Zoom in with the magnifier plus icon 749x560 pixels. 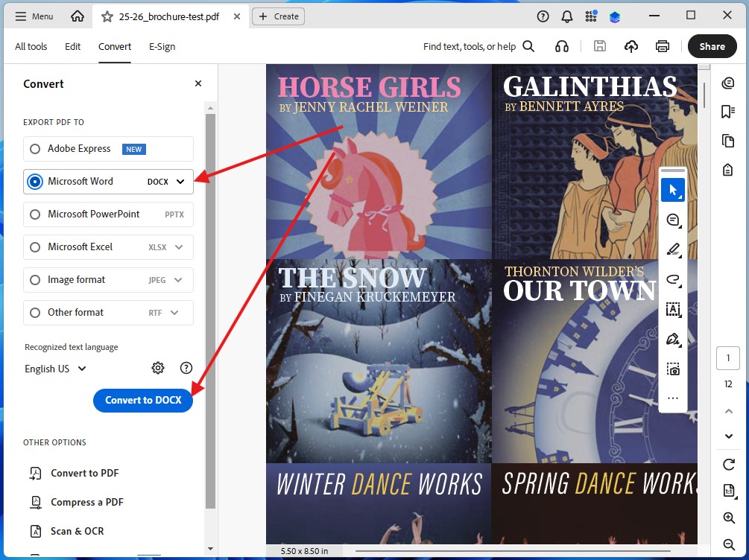pos(728,518)
